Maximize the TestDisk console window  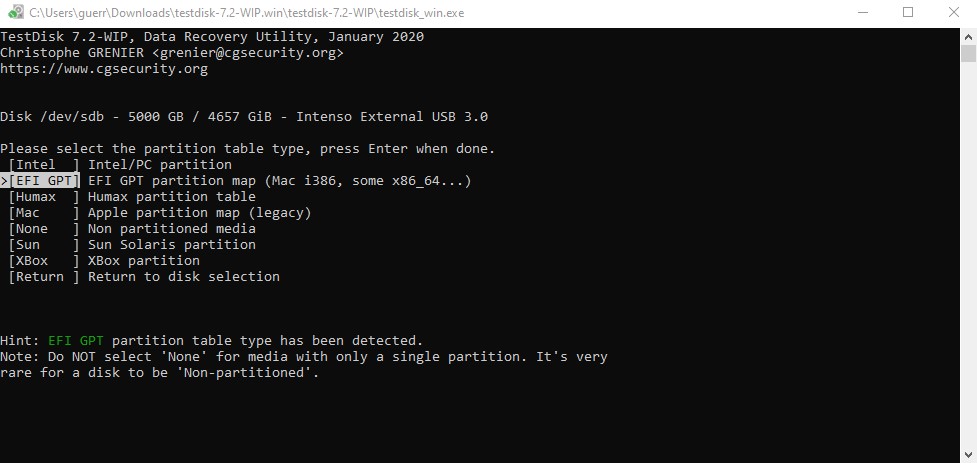point(908,13)
